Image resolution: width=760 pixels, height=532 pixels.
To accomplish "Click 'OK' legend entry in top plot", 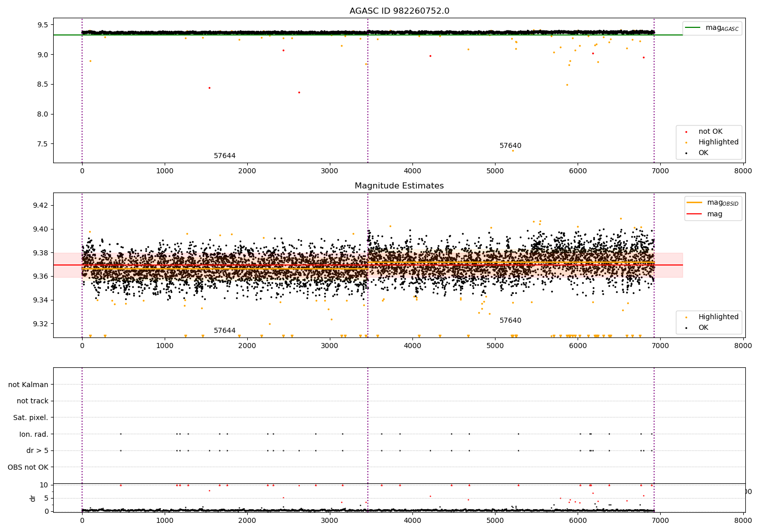I will point(698,153).
